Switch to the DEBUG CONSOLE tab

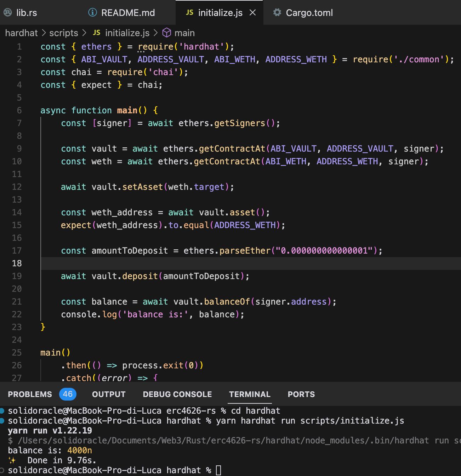(177, 394)
